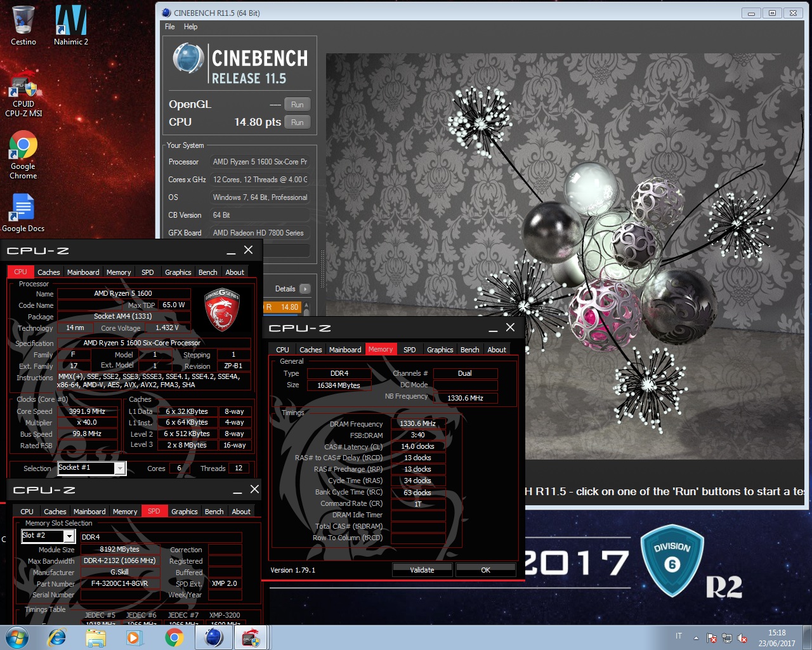
Task: Click the Windows Start orb
Action: click(x=17, y=637)
